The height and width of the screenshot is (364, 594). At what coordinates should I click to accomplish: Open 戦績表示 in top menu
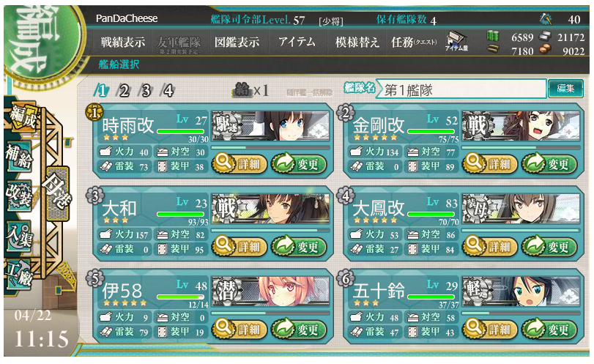[x=123, y=42]
